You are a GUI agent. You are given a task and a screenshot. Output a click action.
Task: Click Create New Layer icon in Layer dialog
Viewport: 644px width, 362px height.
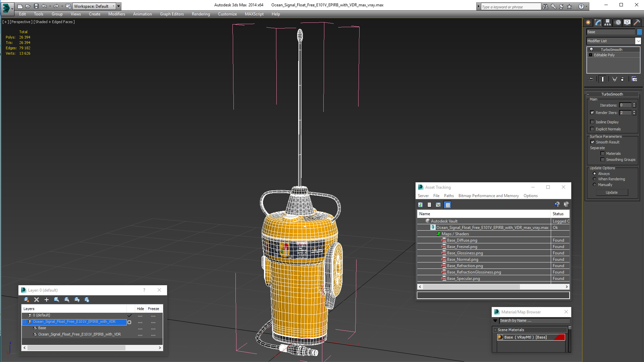tap(26, 300)
